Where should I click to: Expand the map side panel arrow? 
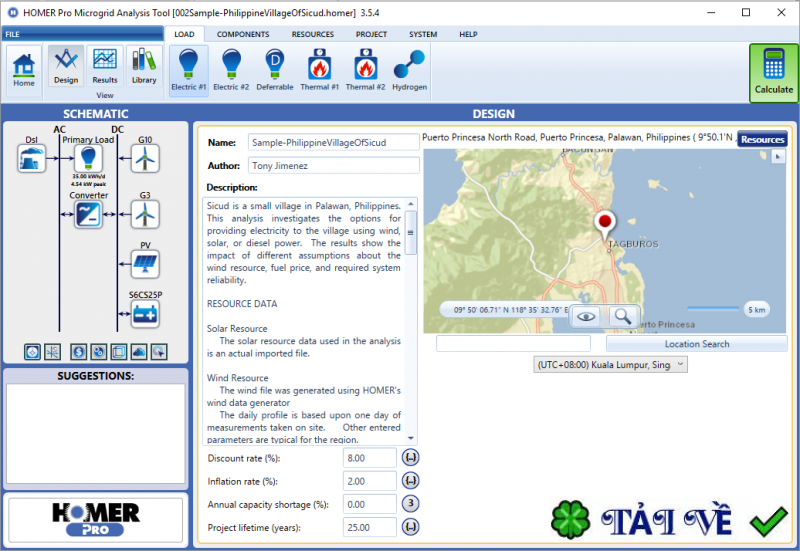point(778,157)
